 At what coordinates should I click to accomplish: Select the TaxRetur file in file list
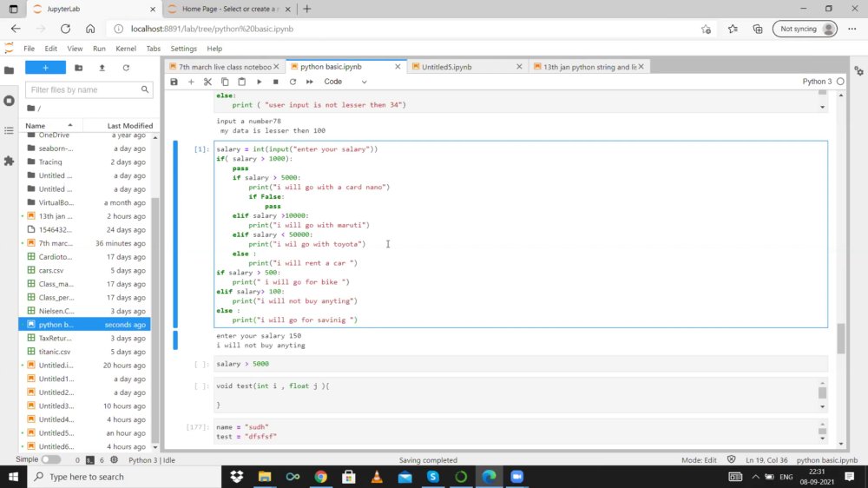click(x=86, y=338)
